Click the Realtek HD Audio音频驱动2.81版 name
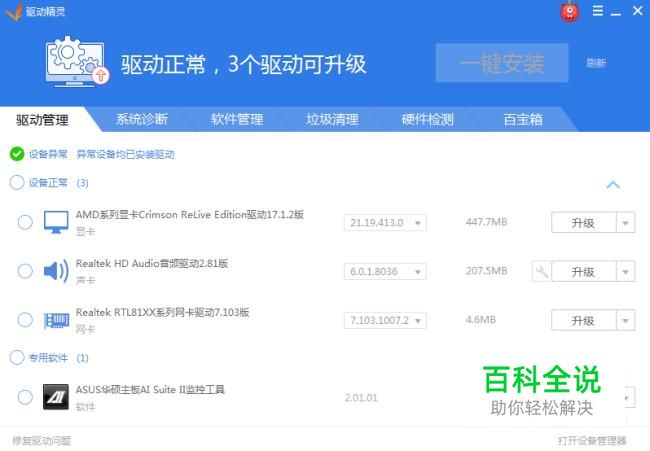650x451 pixels. coord(152,264)
